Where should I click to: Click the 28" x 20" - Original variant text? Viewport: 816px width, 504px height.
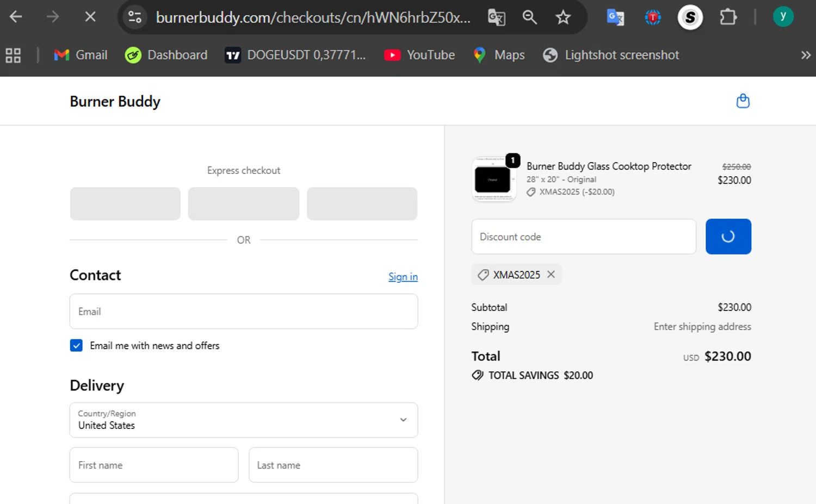(561, 179)
